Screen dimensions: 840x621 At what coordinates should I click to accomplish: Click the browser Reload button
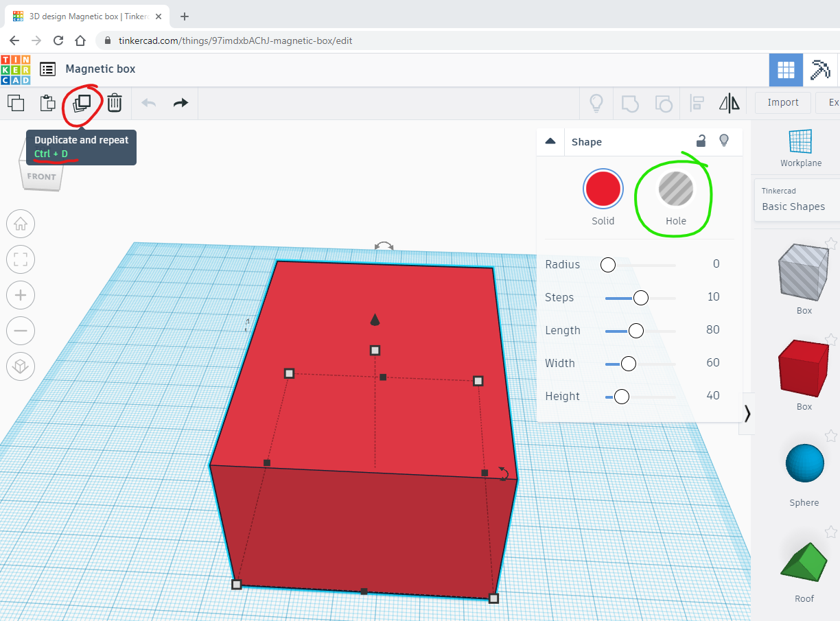tap(58, 40)
